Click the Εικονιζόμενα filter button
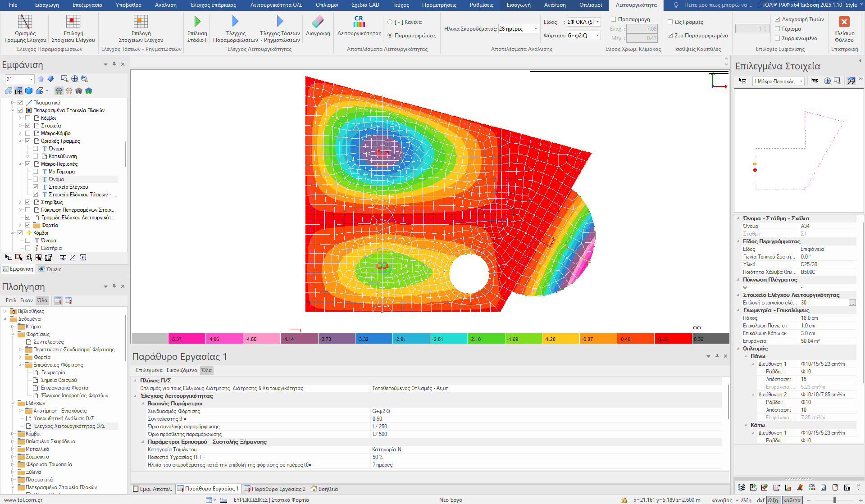 (182, 370)
